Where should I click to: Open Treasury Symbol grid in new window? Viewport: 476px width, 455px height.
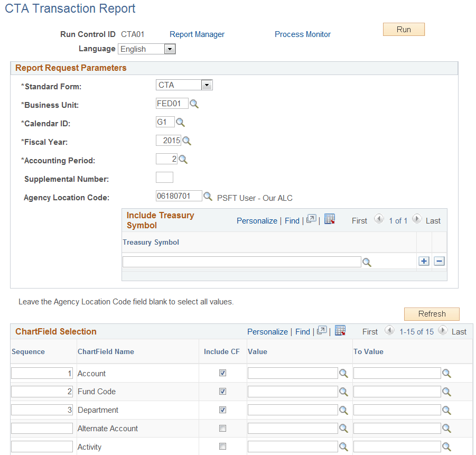click(311, 218)
